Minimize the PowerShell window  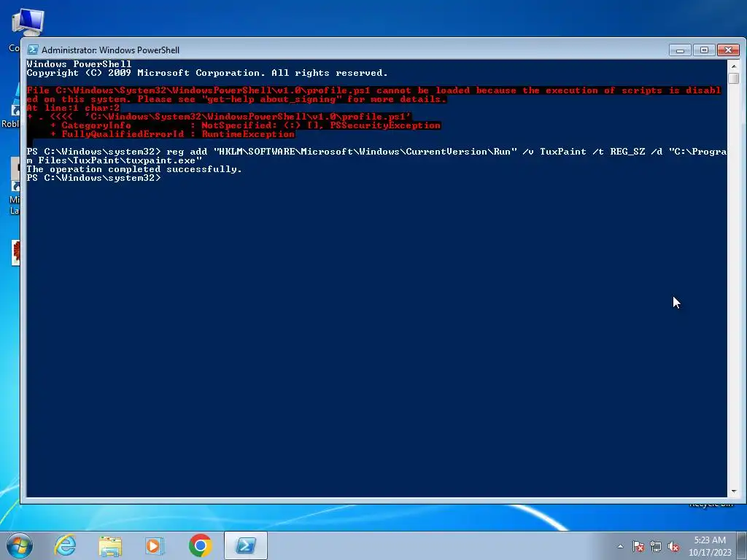coord(680,50)
